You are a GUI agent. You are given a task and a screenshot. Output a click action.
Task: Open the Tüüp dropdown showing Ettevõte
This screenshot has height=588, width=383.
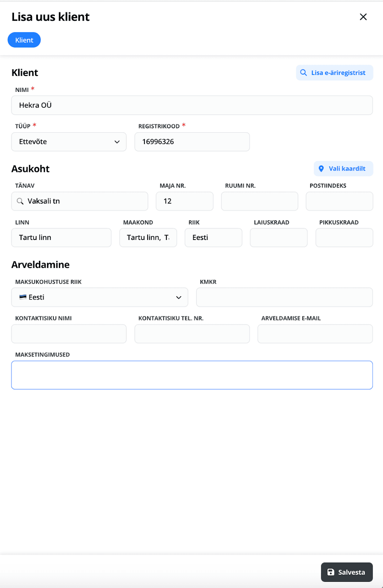click(69, 142)
